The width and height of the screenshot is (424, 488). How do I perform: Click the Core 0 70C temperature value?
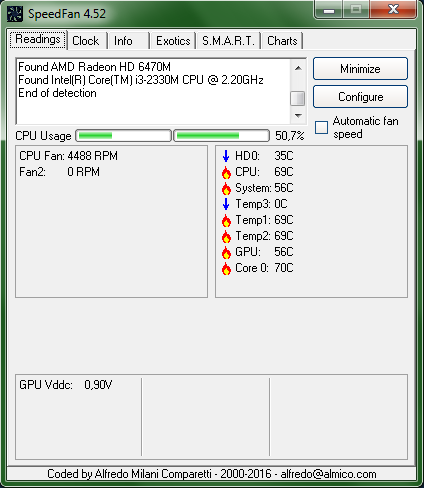[284, 268]
